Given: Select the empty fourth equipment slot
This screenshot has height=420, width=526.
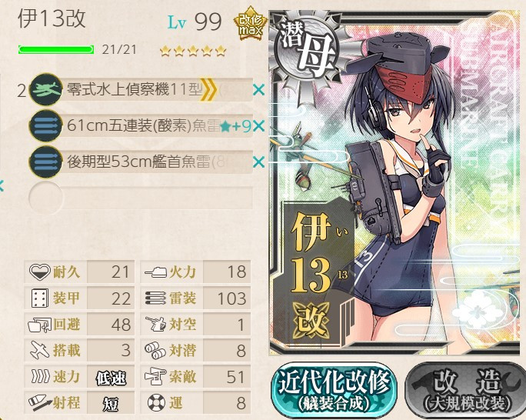Looking at the screenshot, I should click(x=141, y=198).
